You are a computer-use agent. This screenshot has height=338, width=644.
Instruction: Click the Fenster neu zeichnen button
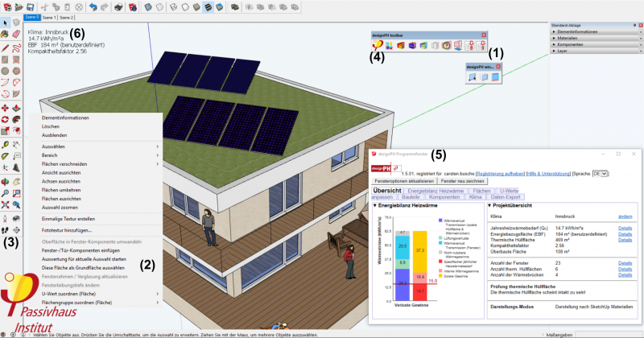coord(462,181)
